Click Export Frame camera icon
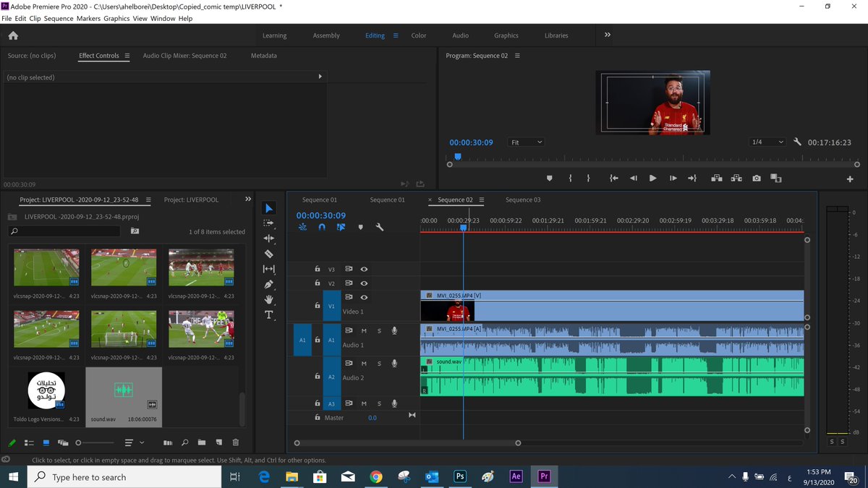 tap(756, 178)
